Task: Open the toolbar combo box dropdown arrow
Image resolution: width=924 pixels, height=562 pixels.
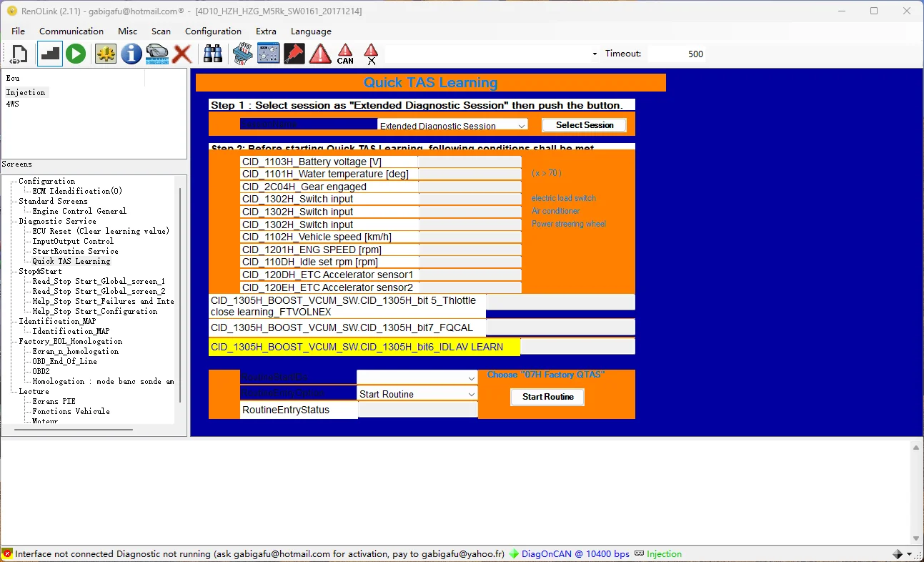Action: 595,54
